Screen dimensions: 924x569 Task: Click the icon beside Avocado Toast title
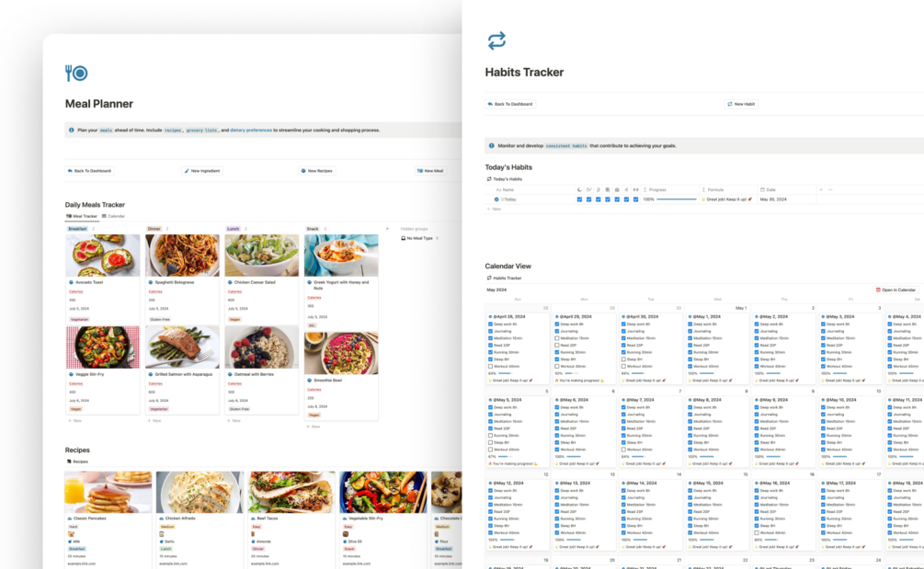pyautogui.click(x=72, y=282)
